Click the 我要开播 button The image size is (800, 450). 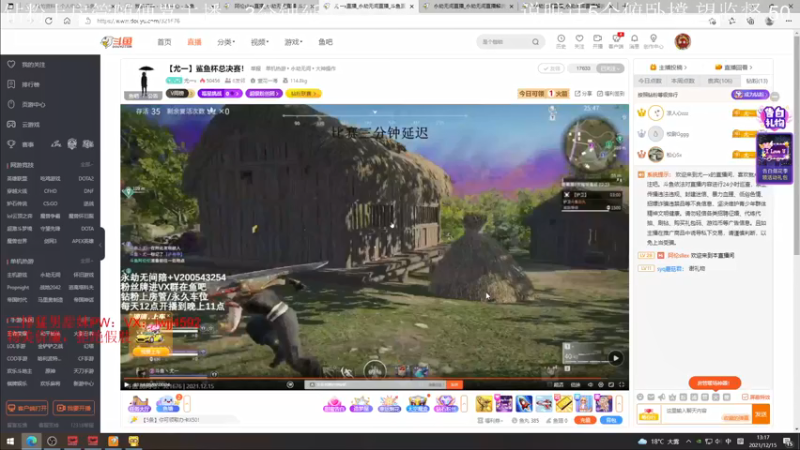click(73, 408)
